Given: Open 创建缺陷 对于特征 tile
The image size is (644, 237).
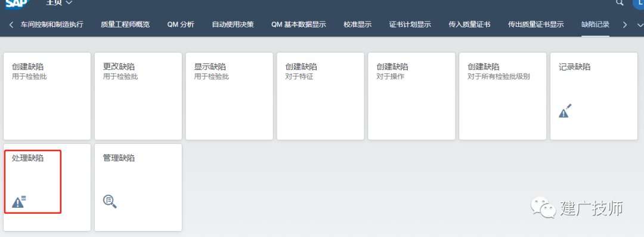Looking at the screenshot, I should (x=320, y=96).
